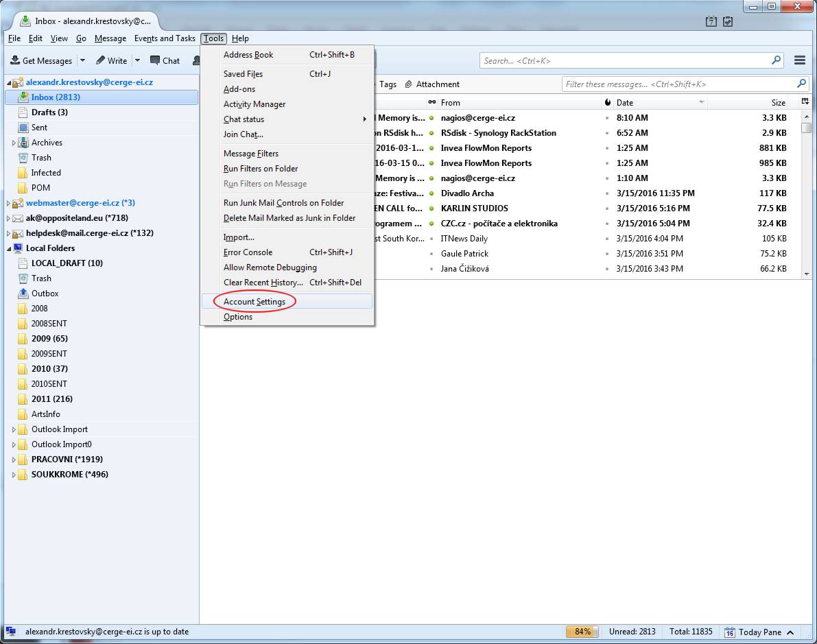Open the Get Messages dropdown arrow
The height and width of the screenshot is (644, 817).
click(82, 60)
